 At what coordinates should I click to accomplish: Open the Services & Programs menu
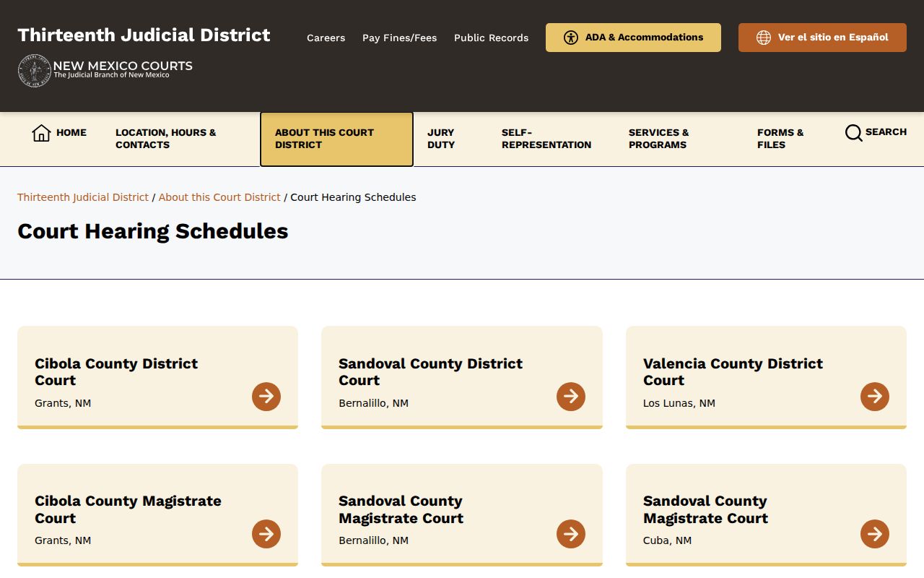click(659, 139)
